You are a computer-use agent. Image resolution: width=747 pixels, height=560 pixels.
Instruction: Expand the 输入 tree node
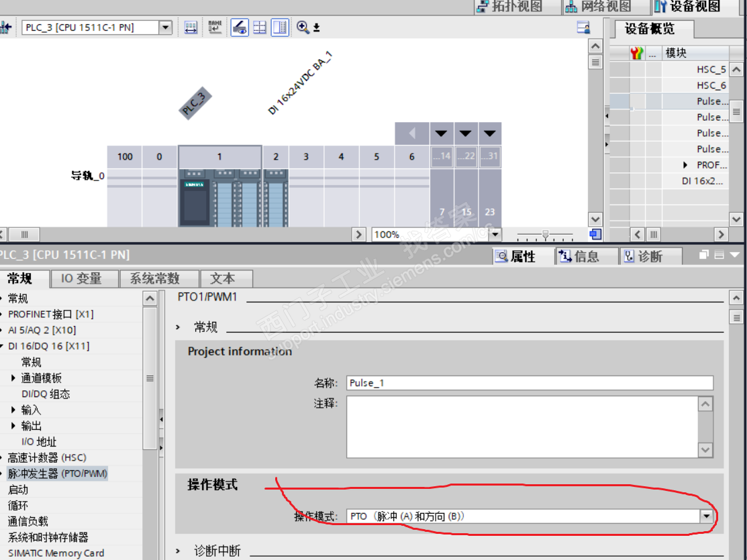coord(13,410)
